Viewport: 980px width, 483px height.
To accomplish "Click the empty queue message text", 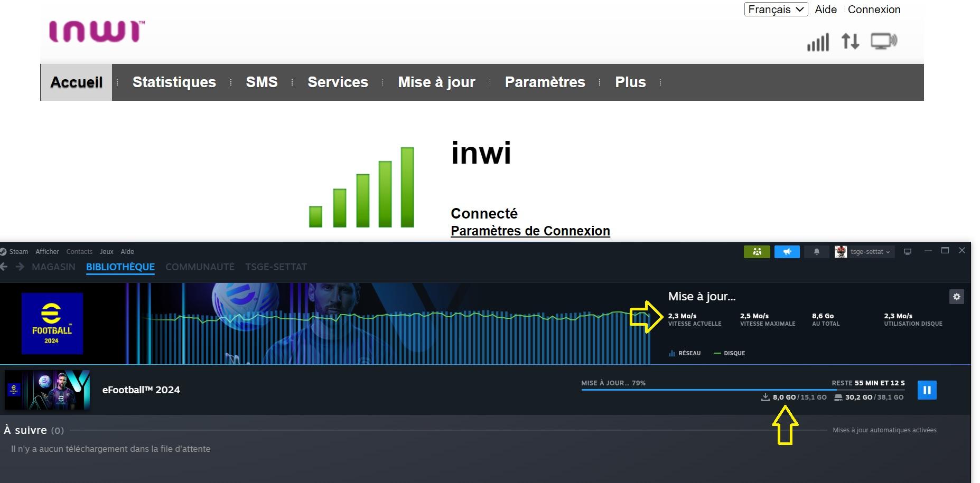I will coord(111,449).
